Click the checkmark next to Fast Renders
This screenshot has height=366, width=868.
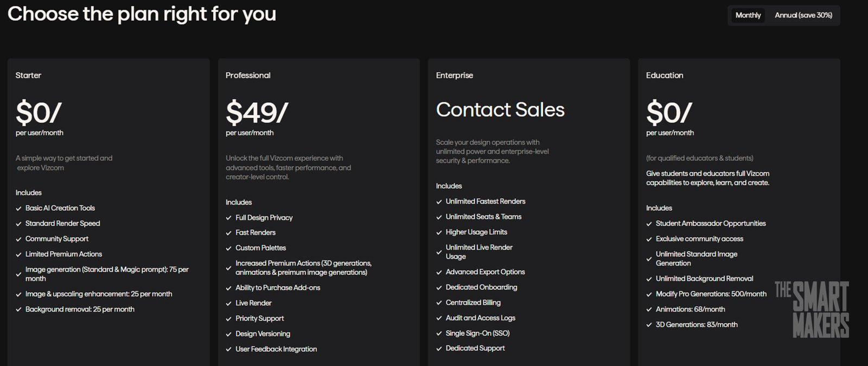228,232
